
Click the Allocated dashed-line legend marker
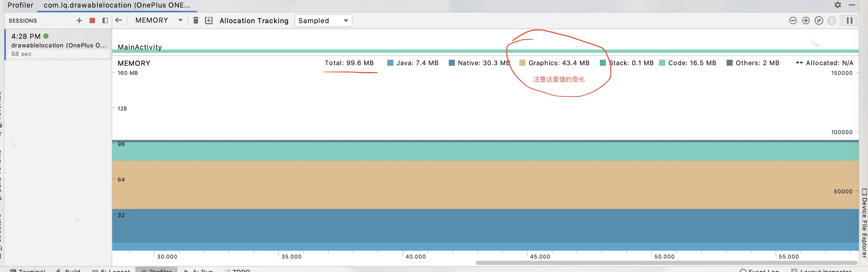tap(799, 63)
